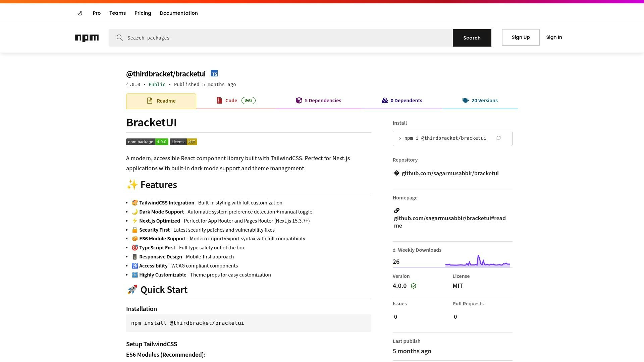This screenshot has width=644, height=362.
Task: Click the Highly Customizable feature text
Action: pyautogui.click(x=163, y=275)
